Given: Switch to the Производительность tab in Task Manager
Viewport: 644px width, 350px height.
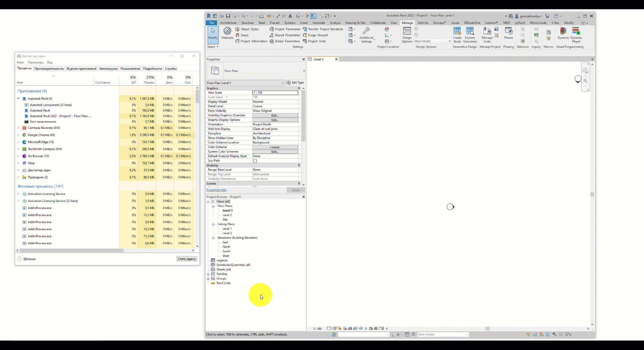Looking at the screenshot, I should (x=49, y=69).
